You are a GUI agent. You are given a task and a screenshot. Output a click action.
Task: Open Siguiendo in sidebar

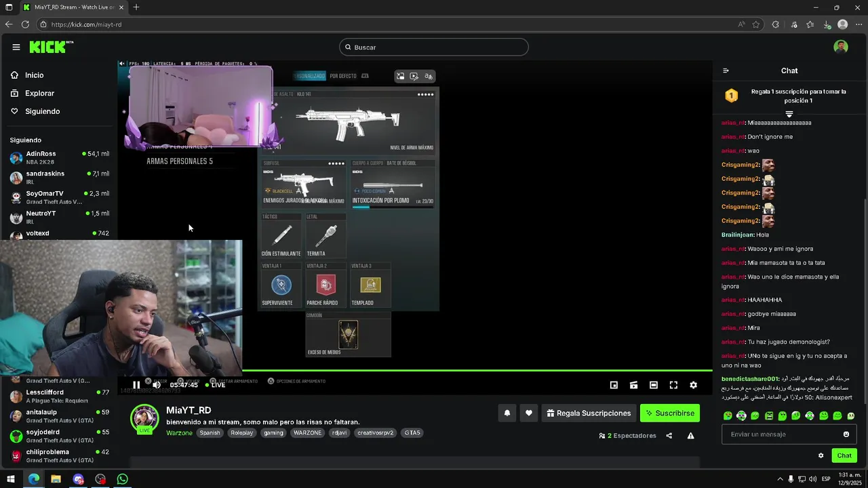[x=42, y=111]
